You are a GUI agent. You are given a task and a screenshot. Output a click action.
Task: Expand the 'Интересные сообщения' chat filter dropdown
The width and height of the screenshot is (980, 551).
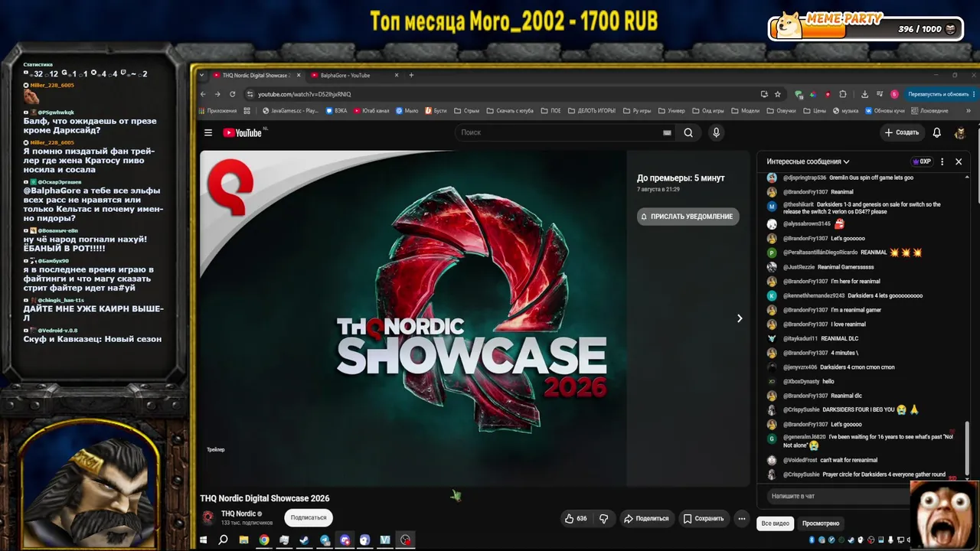click(808, 161)
